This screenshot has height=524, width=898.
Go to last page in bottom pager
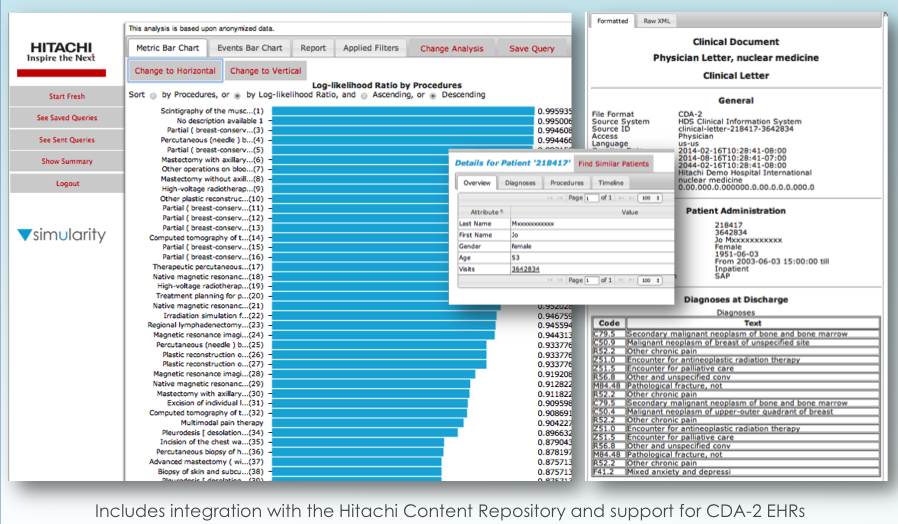(x=631, y=280)
